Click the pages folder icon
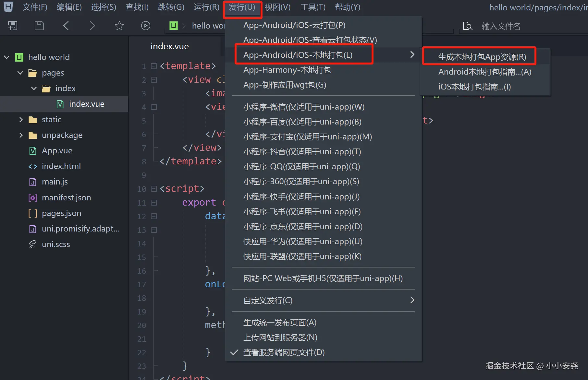The height and width of the screenshot is (380, 588). [32, 73]
